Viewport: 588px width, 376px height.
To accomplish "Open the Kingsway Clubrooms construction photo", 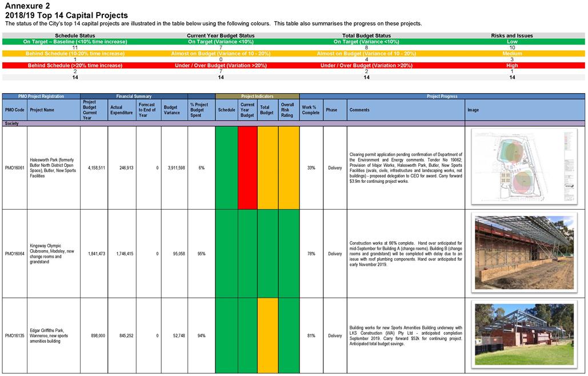I will point(524,253).
